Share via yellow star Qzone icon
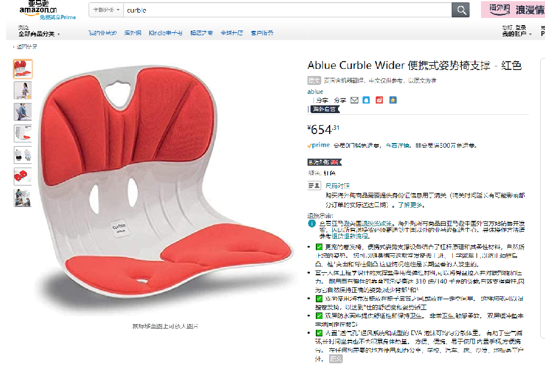 pos(393,100)
